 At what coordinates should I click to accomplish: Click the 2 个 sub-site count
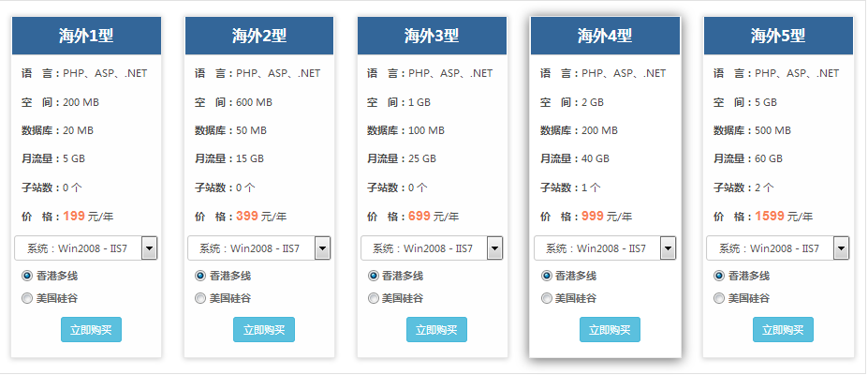point(764,187)
